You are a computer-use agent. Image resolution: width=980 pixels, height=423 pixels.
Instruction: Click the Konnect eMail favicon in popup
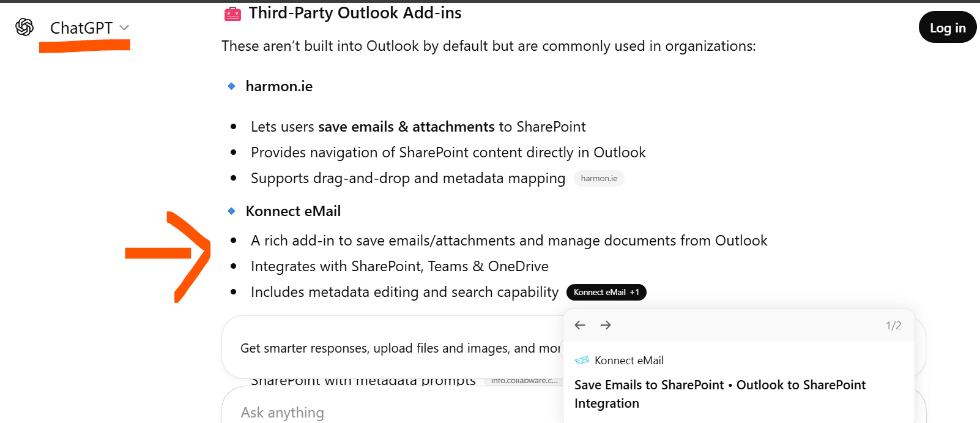(x=582, y=361)
